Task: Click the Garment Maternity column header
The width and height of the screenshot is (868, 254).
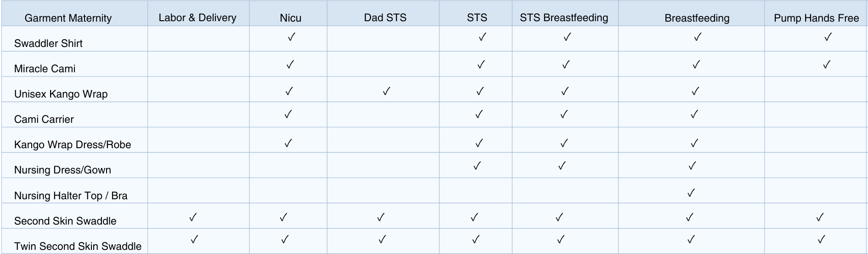Action: pos(68,18)
